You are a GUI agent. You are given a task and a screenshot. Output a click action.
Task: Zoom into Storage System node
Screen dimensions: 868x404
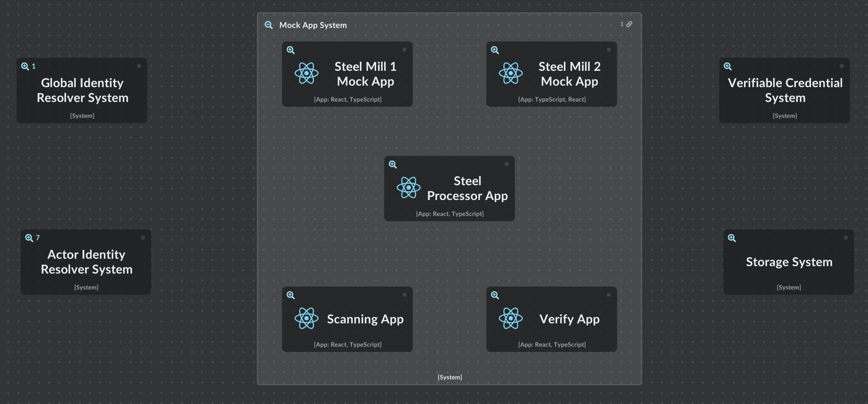[x=731, y=238]
